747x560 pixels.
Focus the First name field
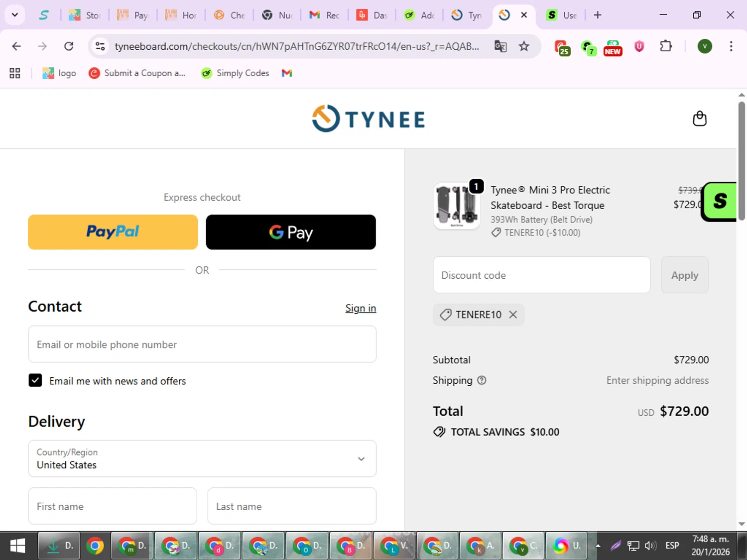[x=113, y=506]
